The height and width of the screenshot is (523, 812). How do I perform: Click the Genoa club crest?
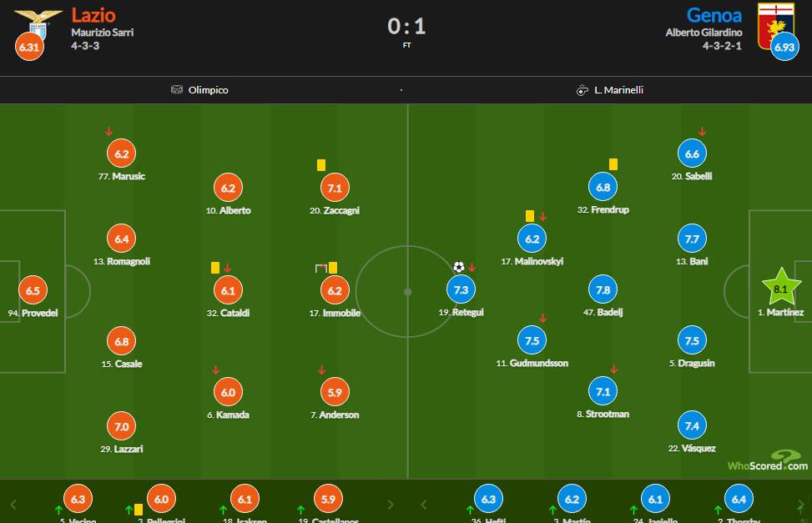coord(774,20)
